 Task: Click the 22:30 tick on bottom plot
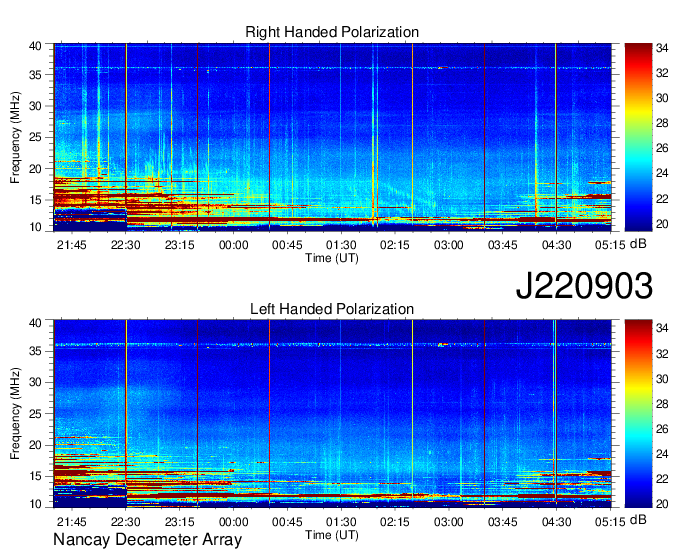pyautogui.click(x=126, y=522)
